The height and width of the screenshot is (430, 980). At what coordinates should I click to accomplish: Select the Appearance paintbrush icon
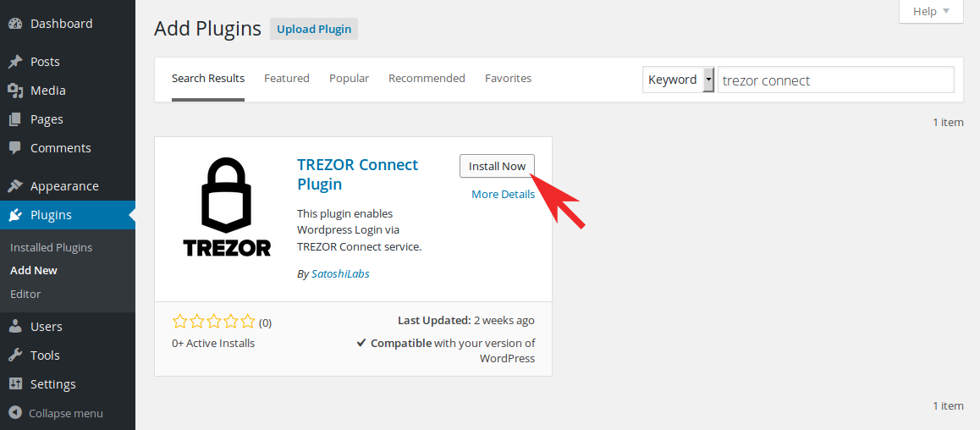(15, 186)
